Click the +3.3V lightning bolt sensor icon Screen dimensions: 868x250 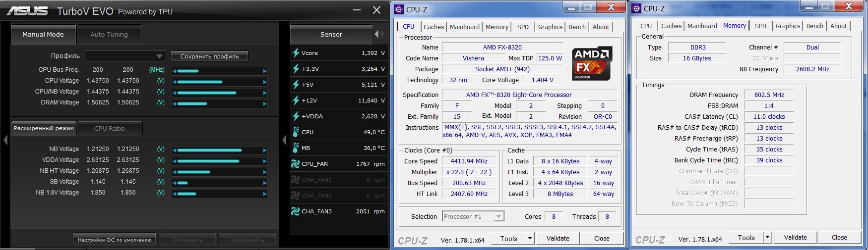click(x=296, y=69)
